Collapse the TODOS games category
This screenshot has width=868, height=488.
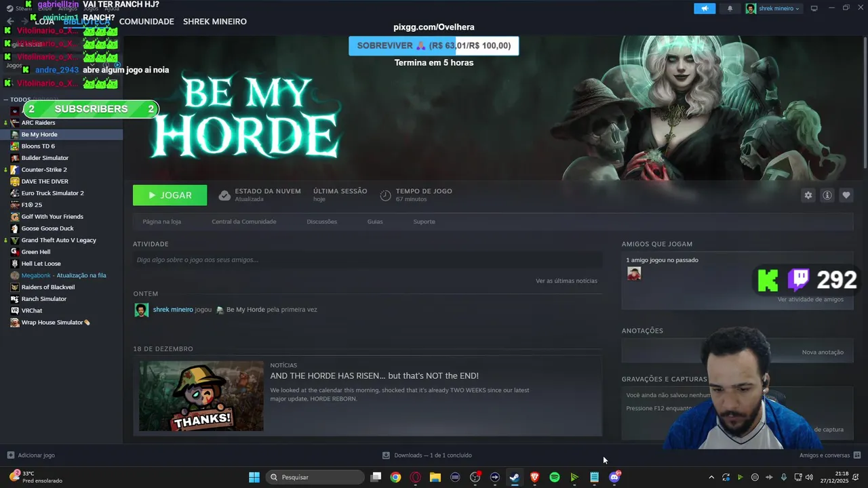coord(6,100)
